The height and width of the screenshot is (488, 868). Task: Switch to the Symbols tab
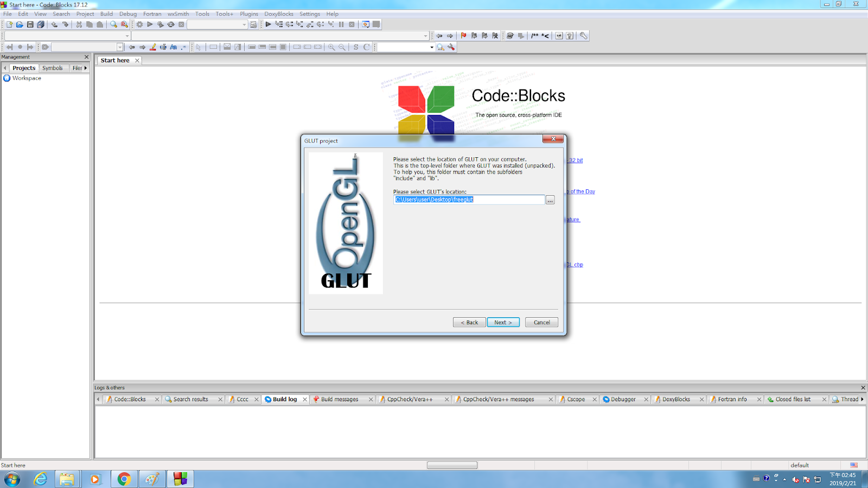click(53, 68)
